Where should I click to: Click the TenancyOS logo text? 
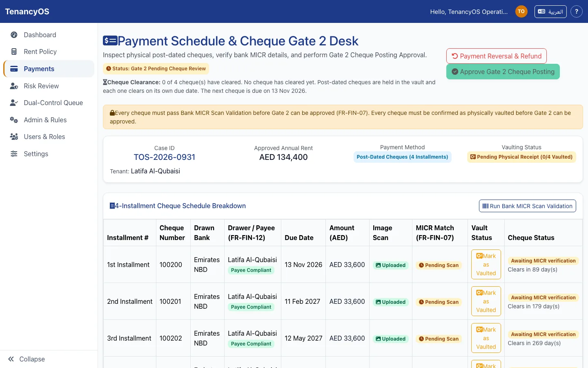click(27, 11)
